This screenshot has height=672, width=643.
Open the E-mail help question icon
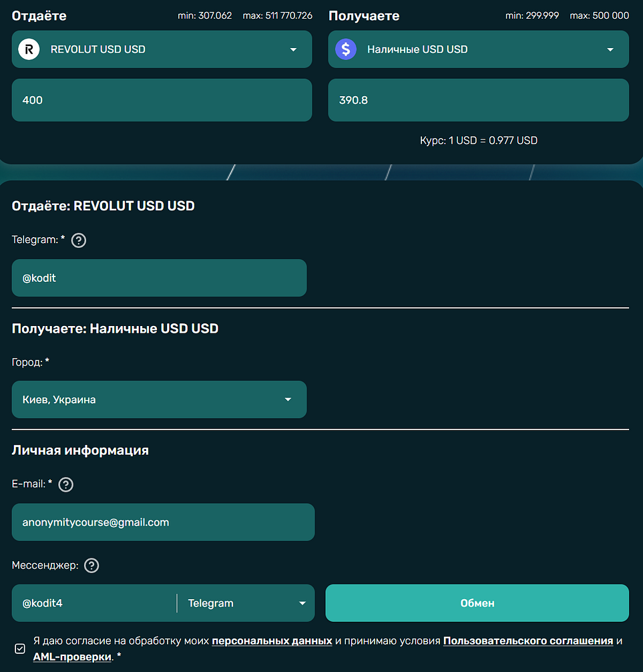click(65, 485)
